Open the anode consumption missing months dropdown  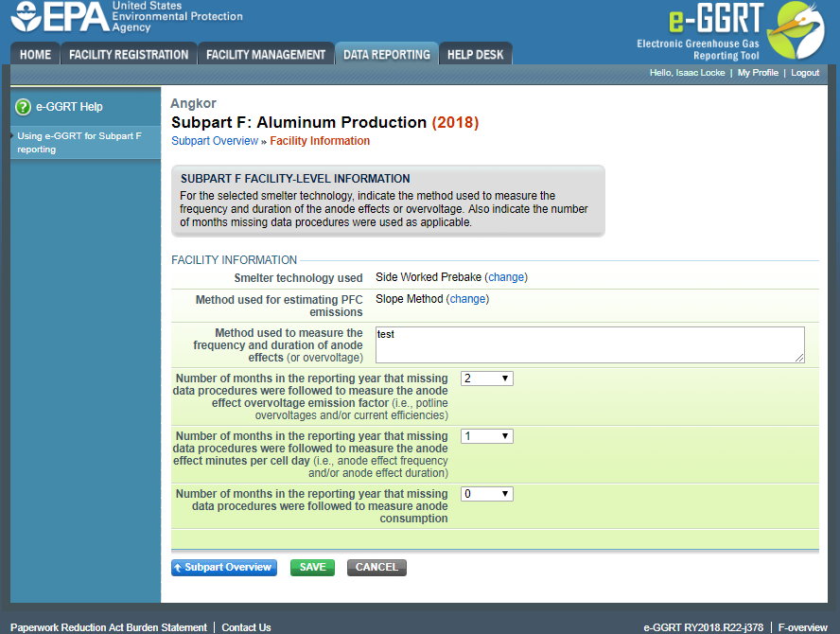(487, 494)
